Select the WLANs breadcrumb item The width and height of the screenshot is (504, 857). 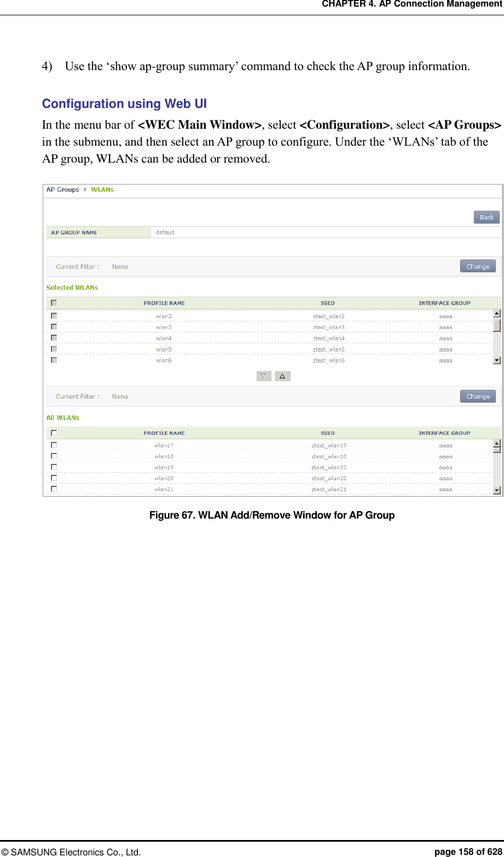tap(102, 189)
